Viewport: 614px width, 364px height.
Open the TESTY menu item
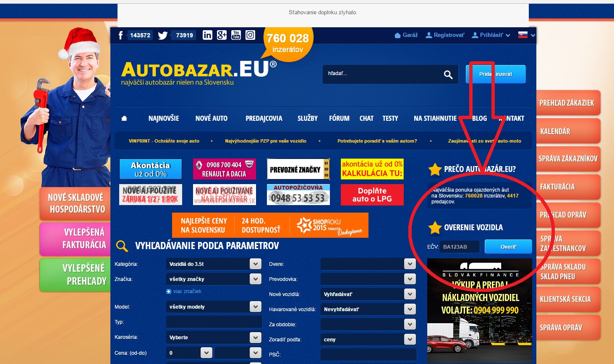point(390,118)
